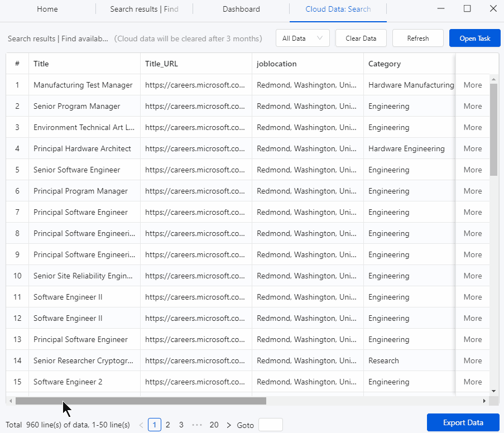Click the Hardware Engineering category cell
The width and height of the screenshot is (504, 433).
(x=410, y=148)
